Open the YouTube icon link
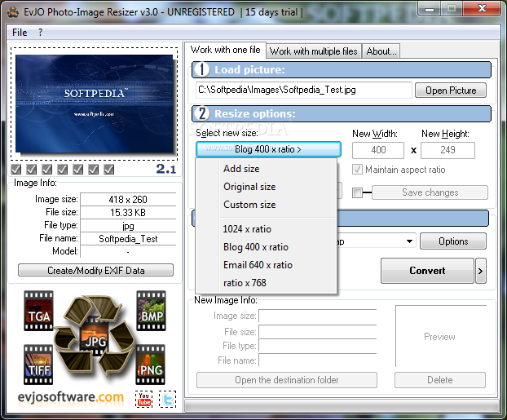Image resolution: width=507 pixels, height=420 pixels. (144, 399)
